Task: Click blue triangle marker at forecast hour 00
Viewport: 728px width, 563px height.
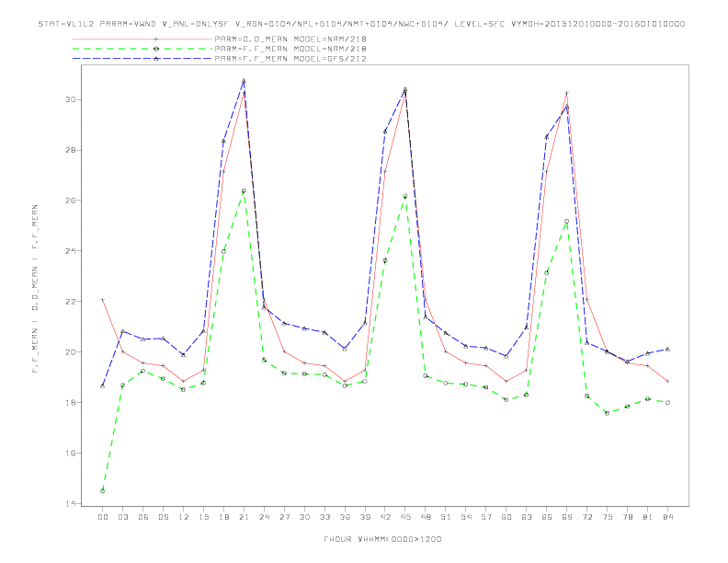Action: pos(103,385)
